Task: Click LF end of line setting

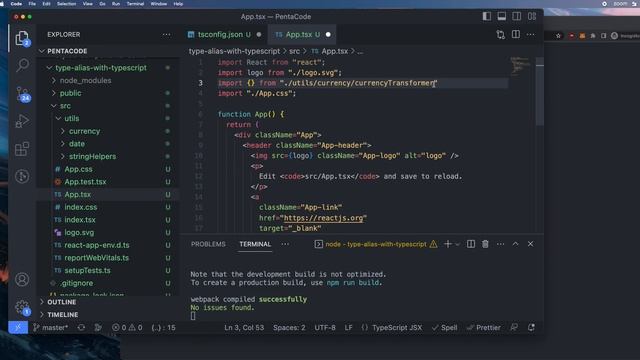Action: [348, 327]
